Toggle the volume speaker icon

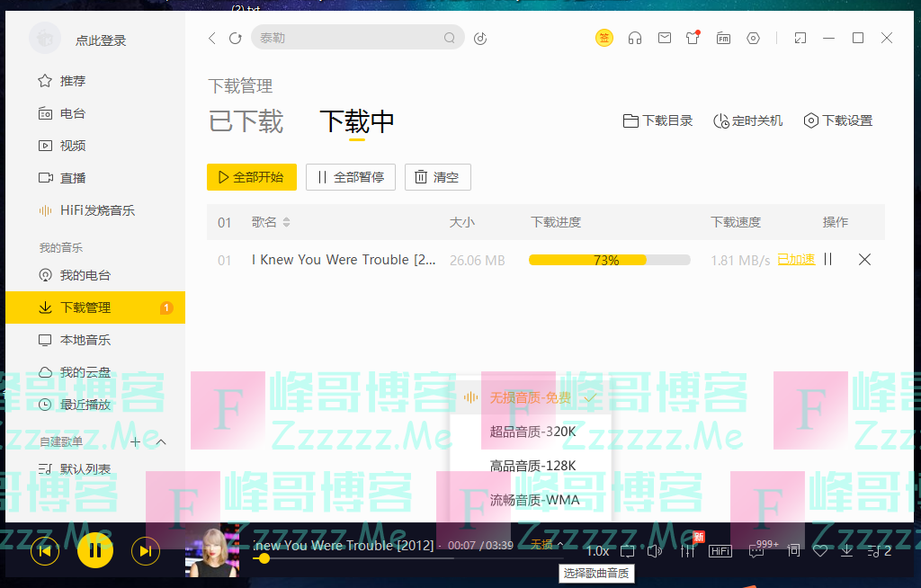click(x=655, y=551)
